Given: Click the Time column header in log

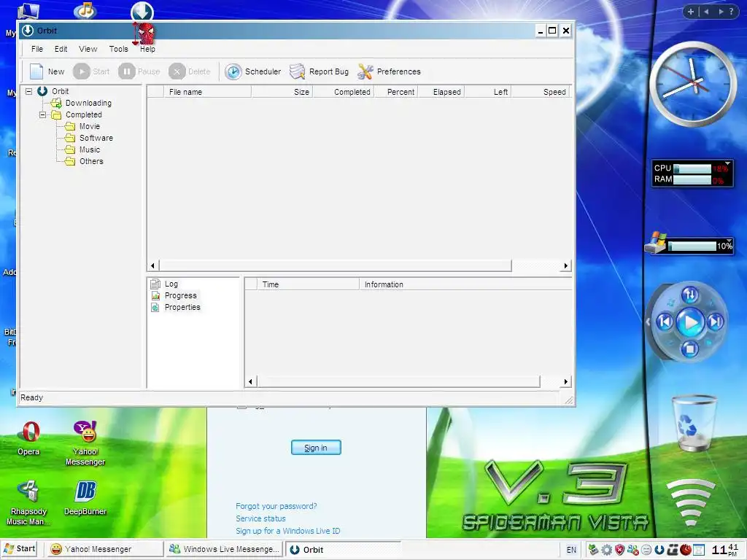Looking at the screenshot, I should pyautogui.click(x=309, y=284).
